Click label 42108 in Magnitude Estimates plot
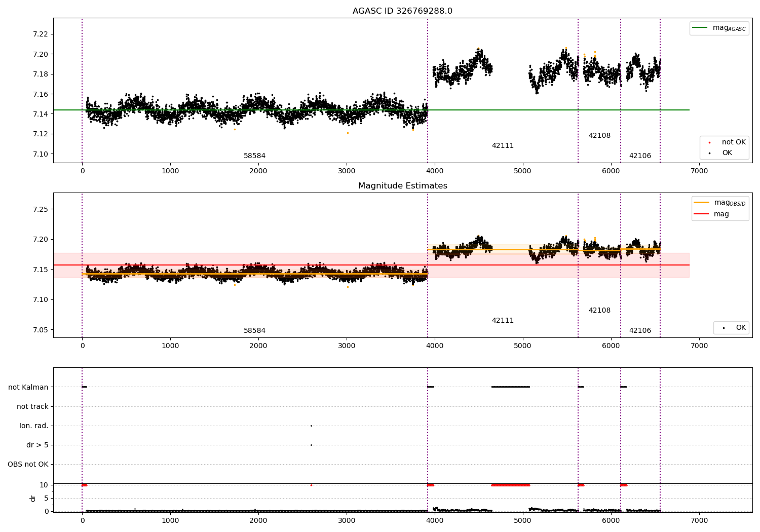The image size is (760, 532). click(x=599, y=311)
